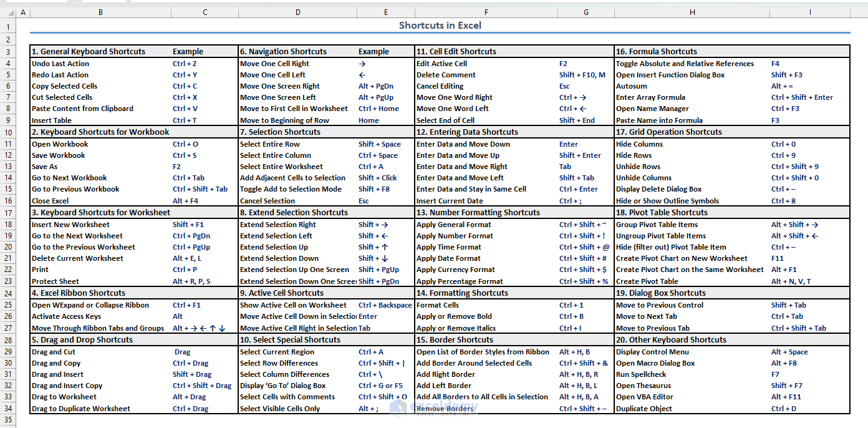Click the 'Drag to Duplicate Worksheet' cell

pyautogui.click(x=100, y=409)
